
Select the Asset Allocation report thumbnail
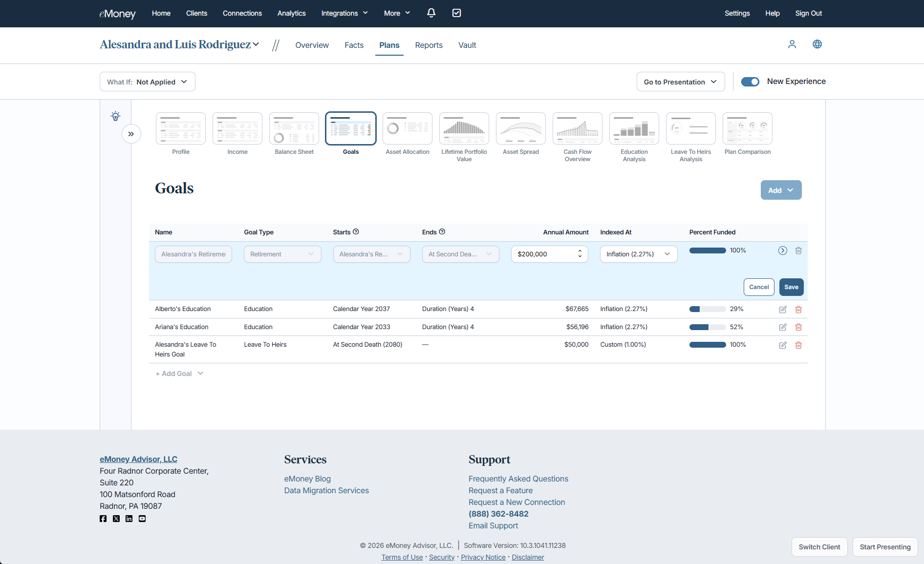407,129
